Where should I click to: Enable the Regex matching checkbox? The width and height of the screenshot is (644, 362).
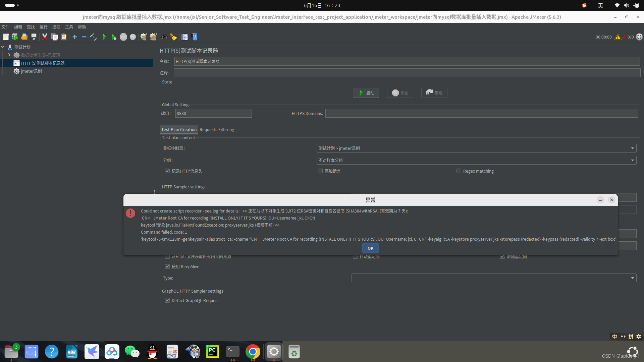[x=459, y=171]
